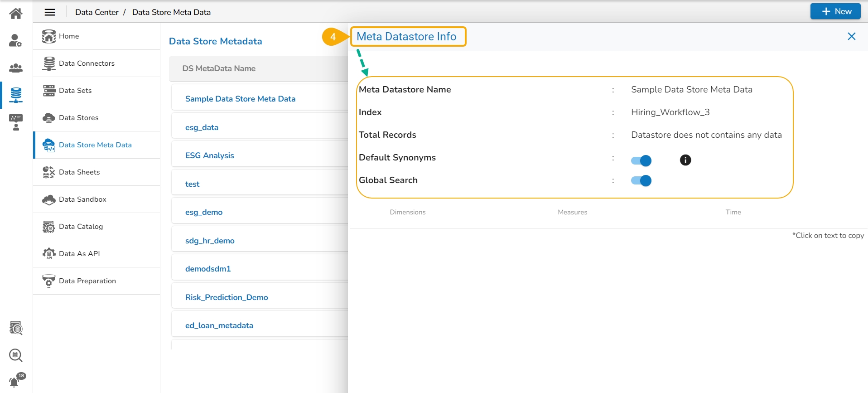Click the home icon in left rail
This screenshot has width=868, height=393.
(x=16, y=14)
